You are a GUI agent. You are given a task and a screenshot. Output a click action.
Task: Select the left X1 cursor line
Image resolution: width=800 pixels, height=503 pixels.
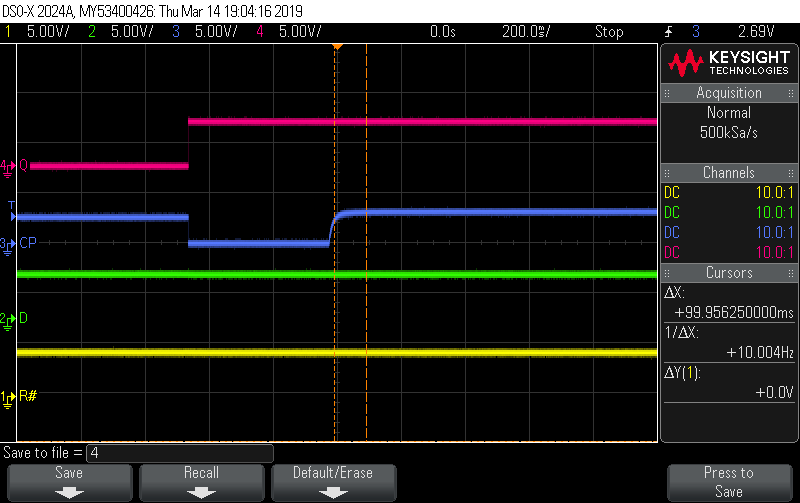tap(335, 243)
